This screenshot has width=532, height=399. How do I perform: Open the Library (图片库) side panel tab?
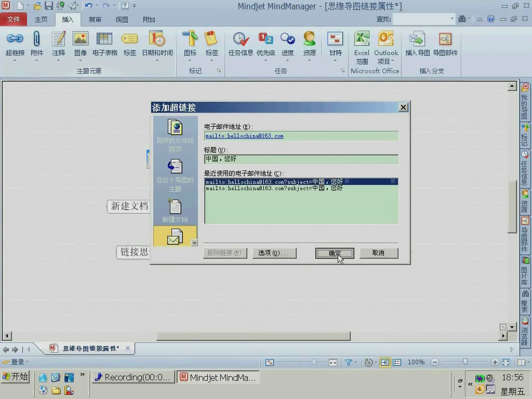(525, 271)
